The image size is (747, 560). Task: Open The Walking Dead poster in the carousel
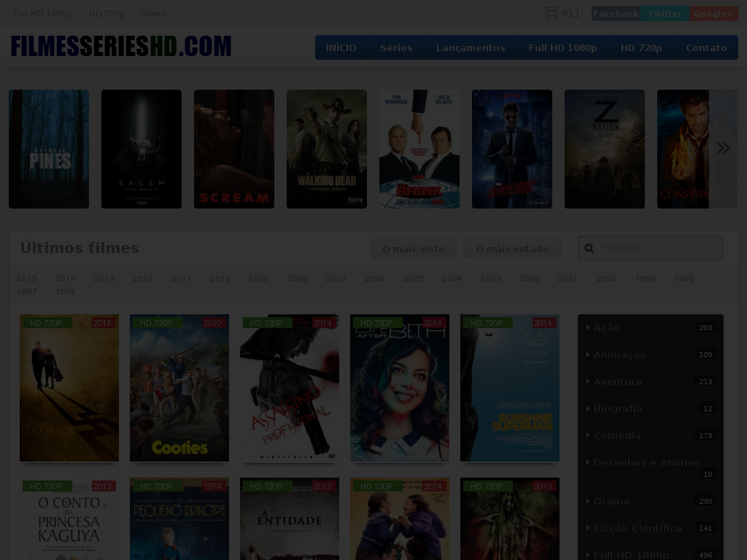(326, 149)
